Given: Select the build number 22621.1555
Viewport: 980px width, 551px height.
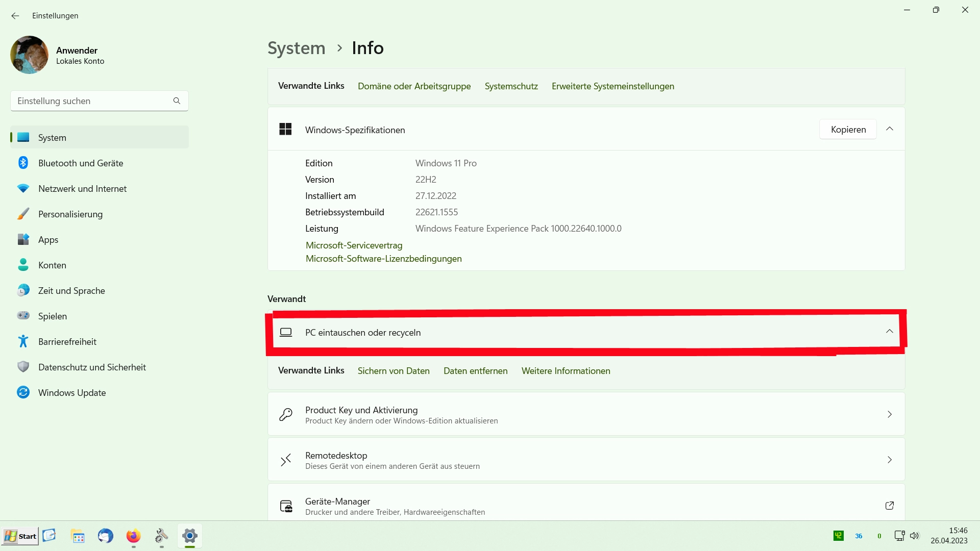Looking at the screenshot, I should 436,212.
